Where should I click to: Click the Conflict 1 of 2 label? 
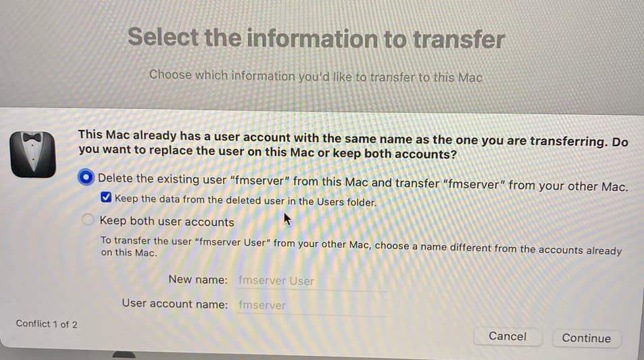click(47, 323)
